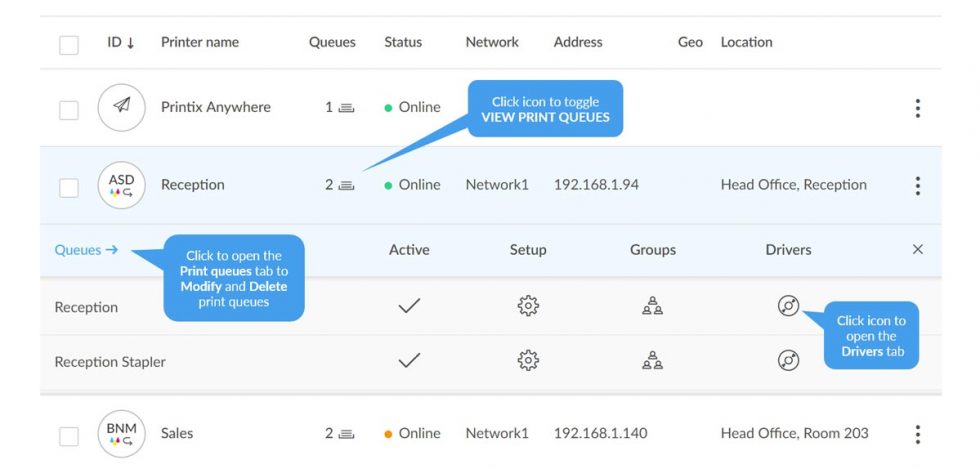This screenshot has width=980, height=469.
Task: Sort by Status column header
Action: (403, 43)
